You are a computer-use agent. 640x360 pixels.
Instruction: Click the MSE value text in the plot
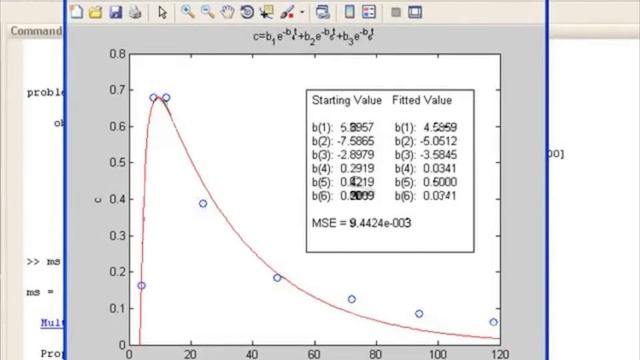361,223
